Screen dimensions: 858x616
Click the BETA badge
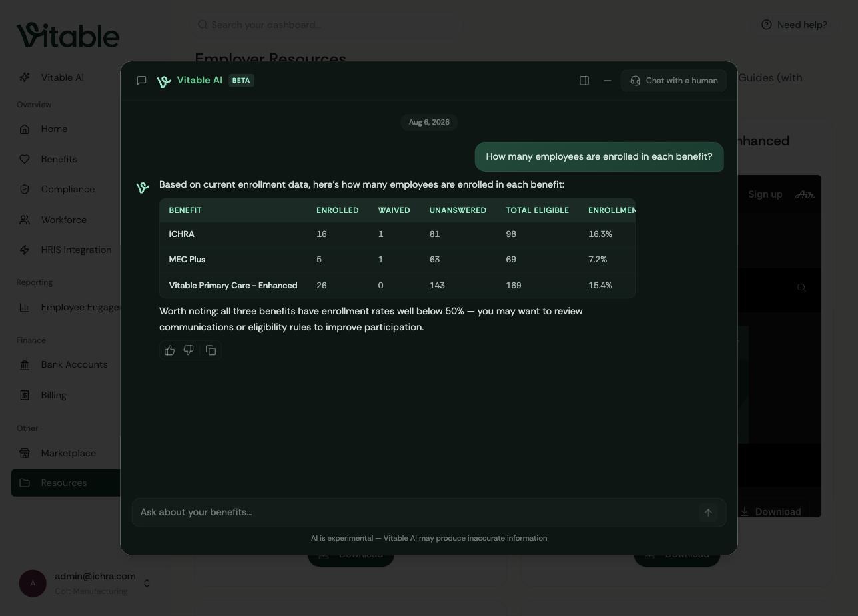[241, 81]
